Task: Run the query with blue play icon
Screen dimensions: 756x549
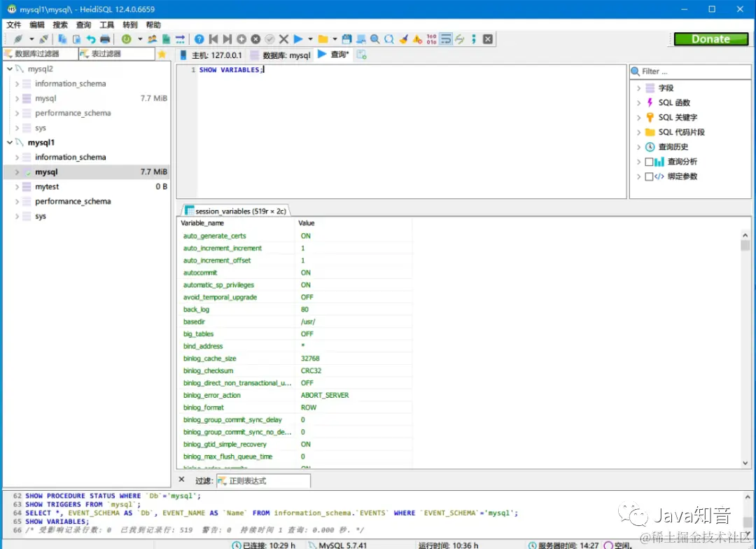Action: pyautogui.click(x=298, y=39)
